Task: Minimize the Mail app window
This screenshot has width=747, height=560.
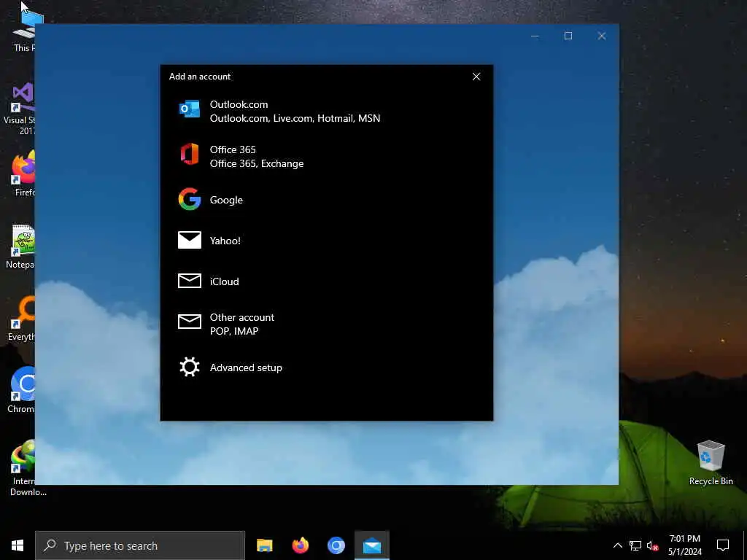Action: (535, 36)
